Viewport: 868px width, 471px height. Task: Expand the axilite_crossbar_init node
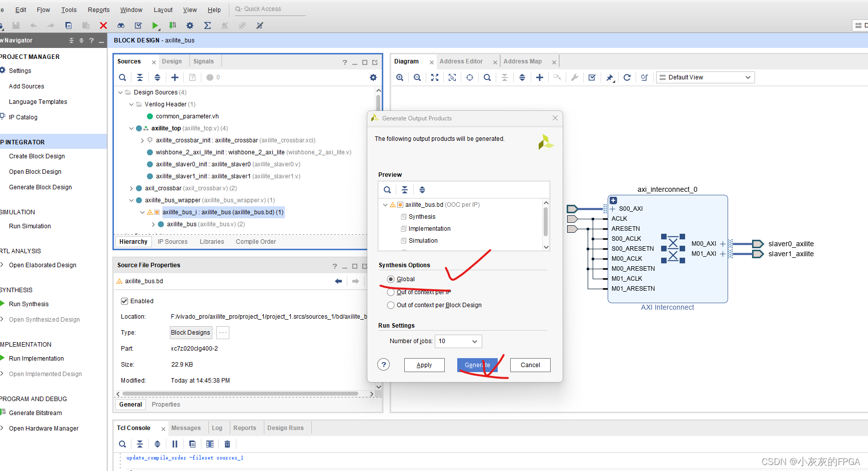click(142, 140)
